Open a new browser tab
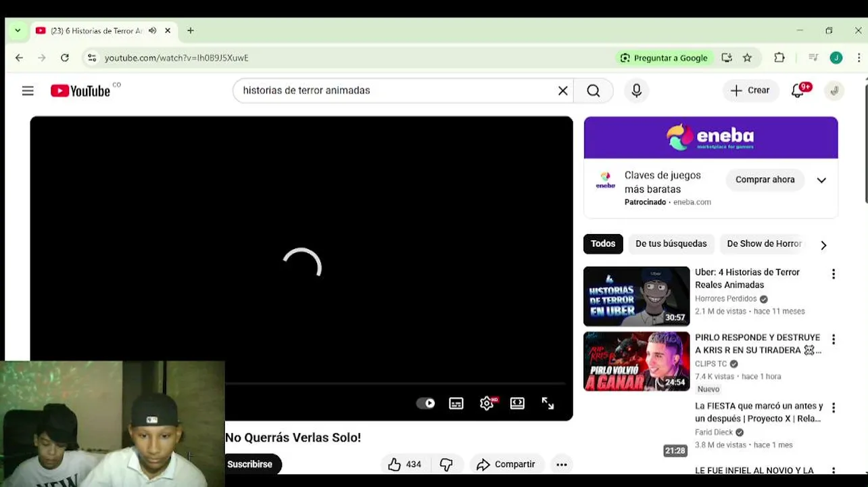This screenshot has width=868, height=487. 191,30
